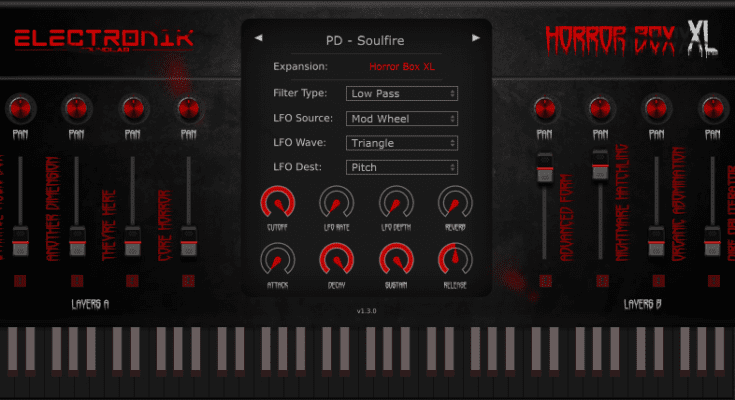This screenshot has width=735, height=400.
Task: Go to the next preset with right arrow
Action: click(x=475, y=38)
